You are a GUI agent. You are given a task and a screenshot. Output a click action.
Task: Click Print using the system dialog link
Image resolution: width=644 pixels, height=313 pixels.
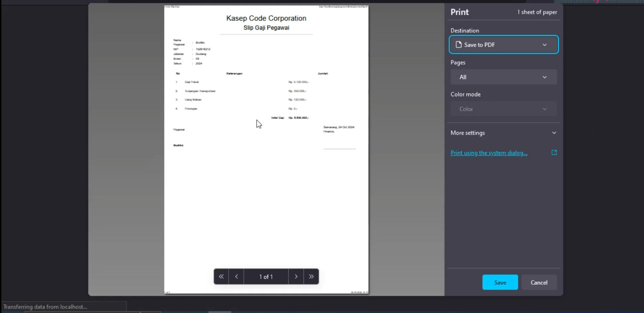pyautogui.click(x=489, y=153)
